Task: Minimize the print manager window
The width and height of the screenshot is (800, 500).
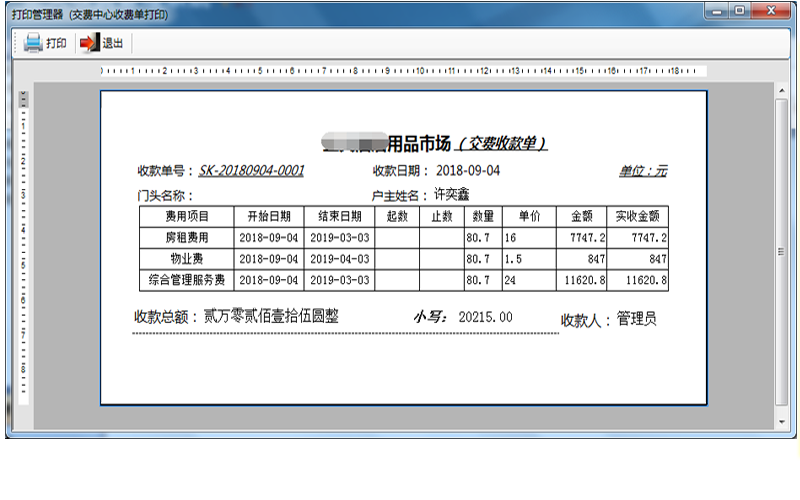Action: click(718, 11)
